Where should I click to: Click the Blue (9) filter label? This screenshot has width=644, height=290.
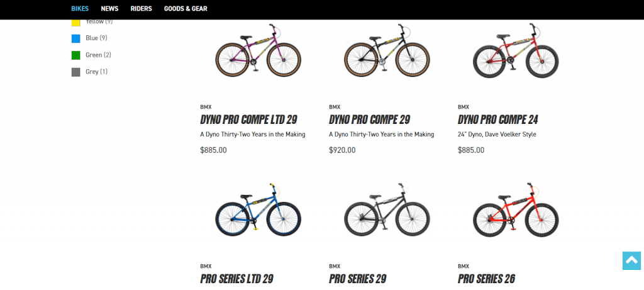(96, 38)
